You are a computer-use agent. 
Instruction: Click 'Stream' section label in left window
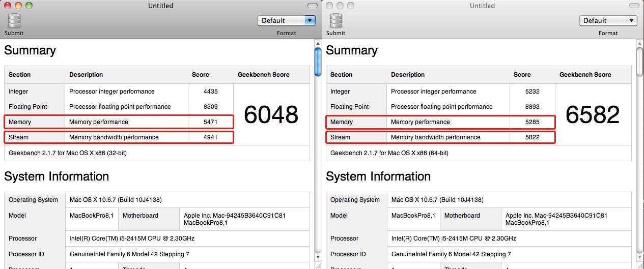tap(19, 137)
